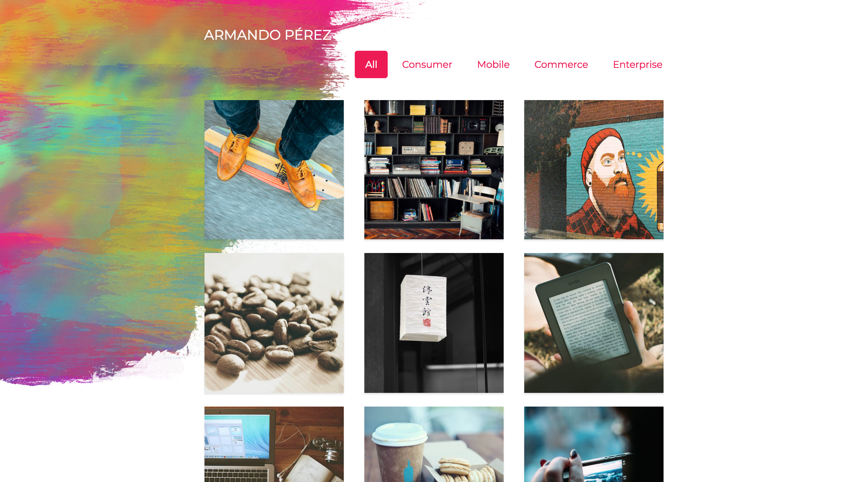Select the Enterprise filter tab
The image size is (868, 482).
[637, 64]
